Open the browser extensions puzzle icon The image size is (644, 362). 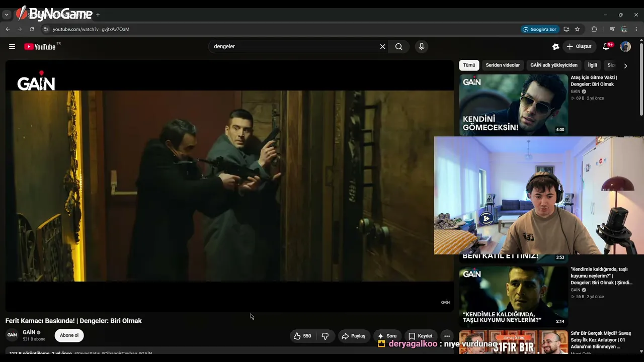pos(594,29)
